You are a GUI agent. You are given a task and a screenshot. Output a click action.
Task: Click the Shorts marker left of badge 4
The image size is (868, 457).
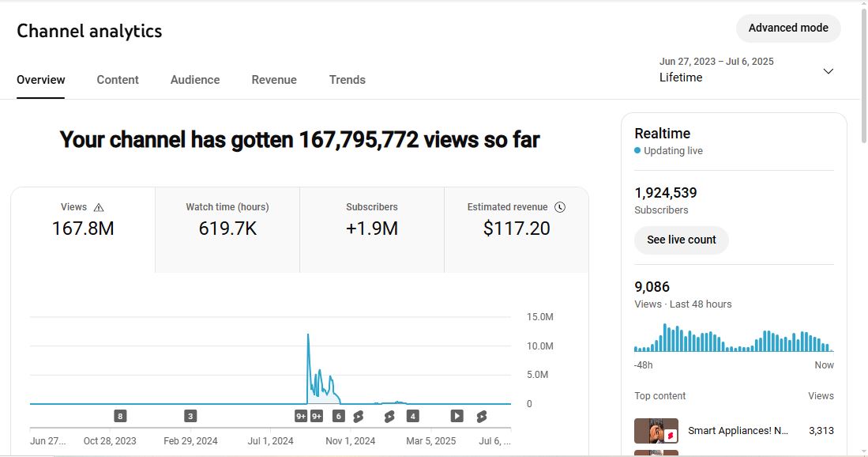tap(389, 416)
